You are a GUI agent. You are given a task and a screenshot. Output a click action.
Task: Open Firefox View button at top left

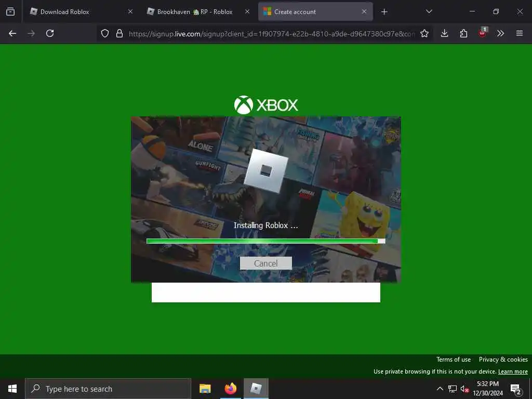[x=10, y=11]
